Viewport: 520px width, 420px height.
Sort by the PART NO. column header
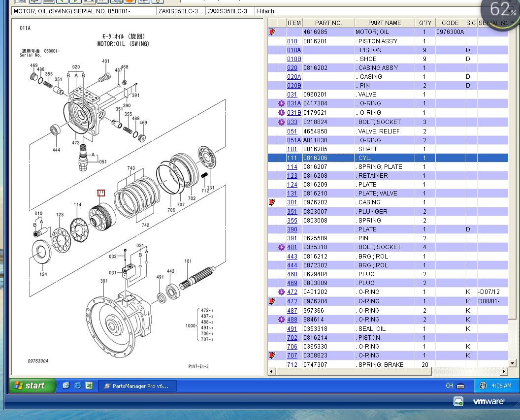point(328,23)
